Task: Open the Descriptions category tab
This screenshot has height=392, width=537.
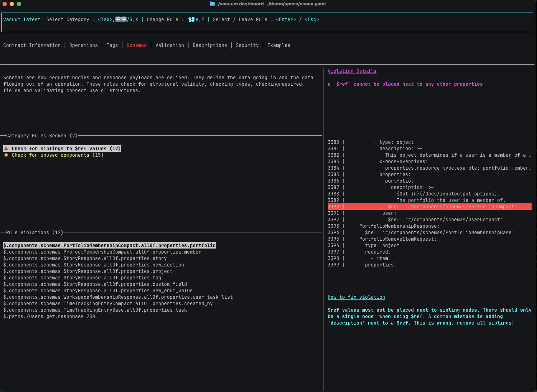Action: [x=210, y=45]
